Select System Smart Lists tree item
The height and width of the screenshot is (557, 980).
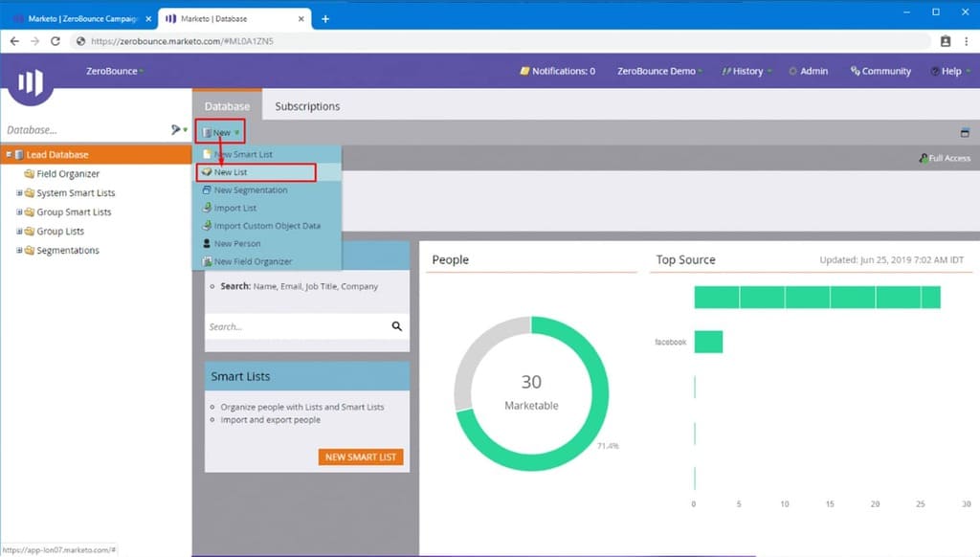[76, 193]
